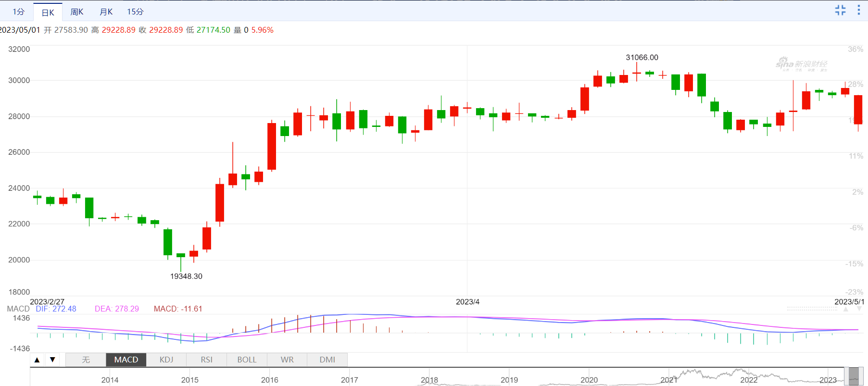Image resolution: width=868 pixels, height=386 pixels.
Task: Open the three-dot more options menu
Action: [859, 10]
